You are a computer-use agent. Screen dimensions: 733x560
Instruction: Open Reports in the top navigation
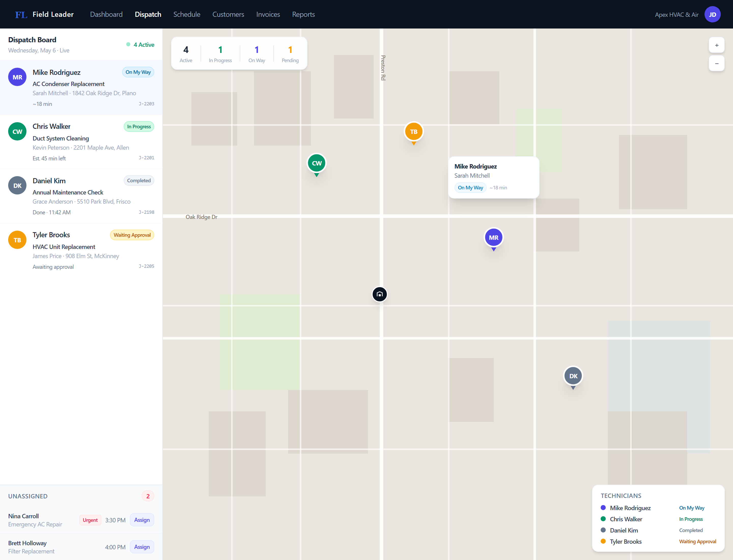tap(303, 14)
